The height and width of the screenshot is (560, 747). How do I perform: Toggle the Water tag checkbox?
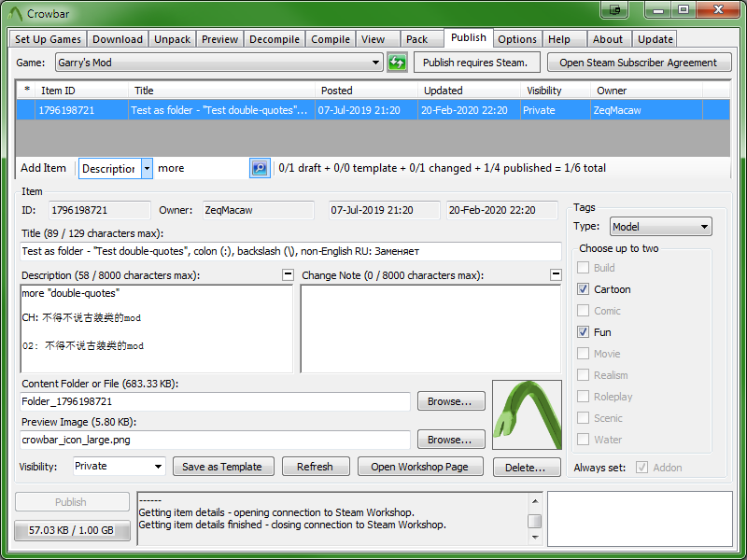(x=583, y=439)
